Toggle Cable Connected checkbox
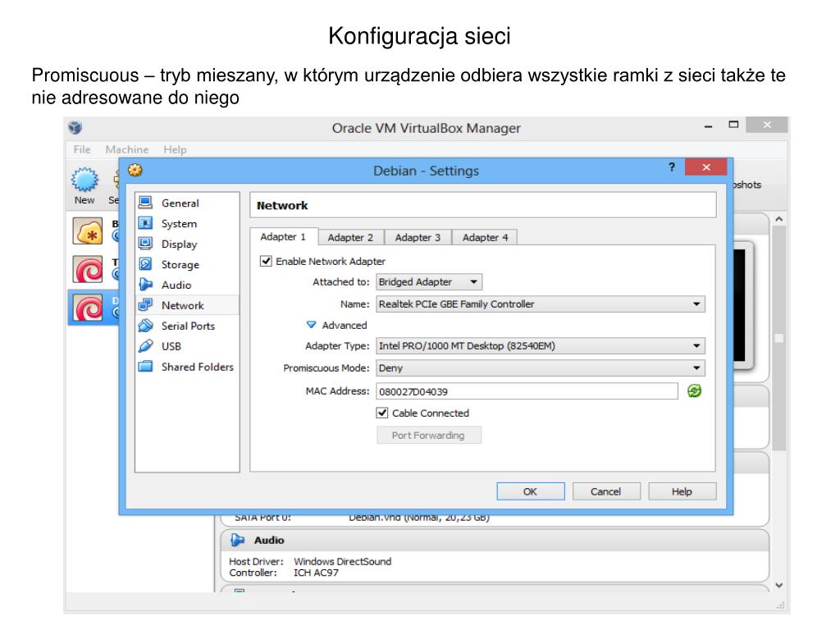The width and height of the screenshot is (840, 630). click(382, 413)
